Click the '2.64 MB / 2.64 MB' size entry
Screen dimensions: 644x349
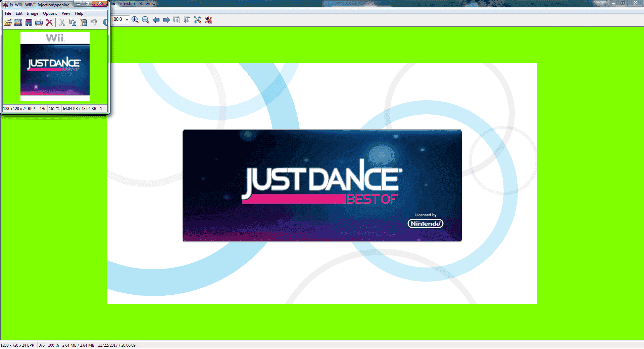click(x=78, y=345)
